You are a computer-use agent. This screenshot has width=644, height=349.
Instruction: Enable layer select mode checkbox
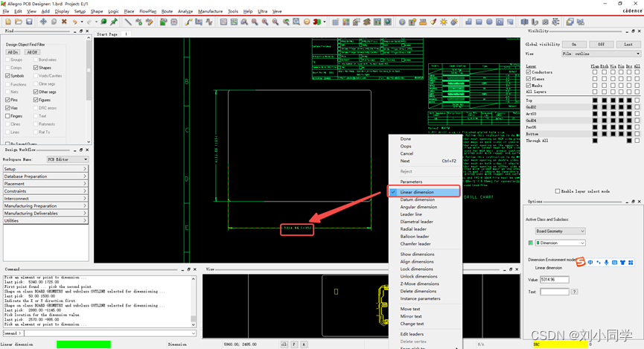(x=558, y=191)
